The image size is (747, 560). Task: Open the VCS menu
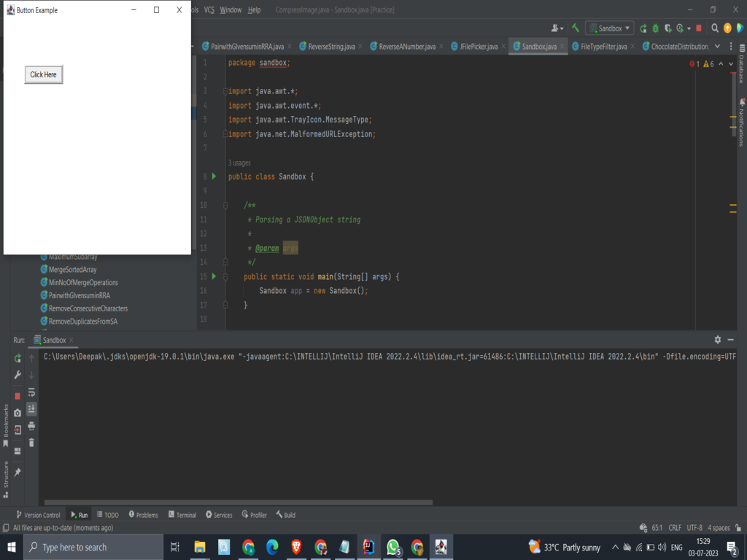(x=209, y=9)
